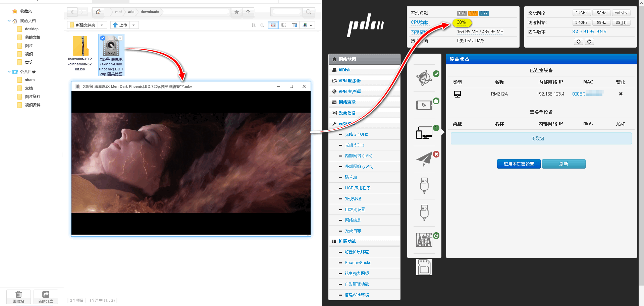Uncheck the selected MKV file checkmark
The width and height of the screenshot is (644, 306).
pyautogui.click(x=103, y=38)
